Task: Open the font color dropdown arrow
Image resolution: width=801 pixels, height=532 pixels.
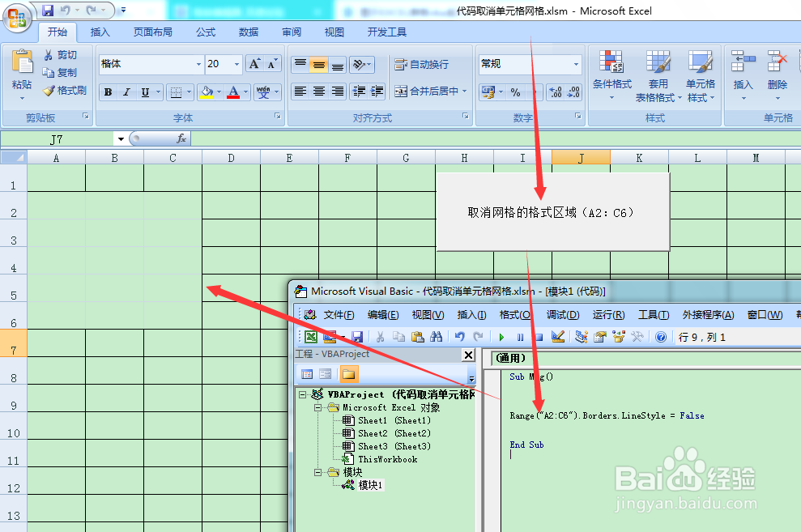Action: pos(245,92)
